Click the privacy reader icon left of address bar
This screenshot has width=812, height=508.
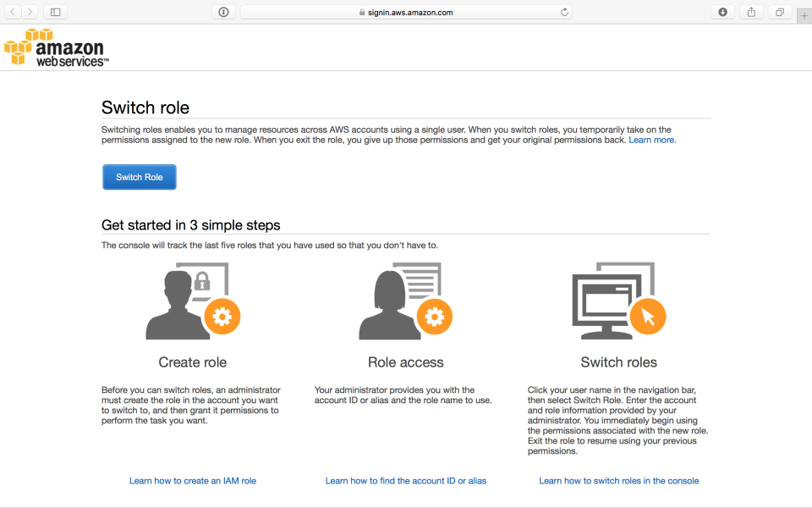(x=223, y=12)
